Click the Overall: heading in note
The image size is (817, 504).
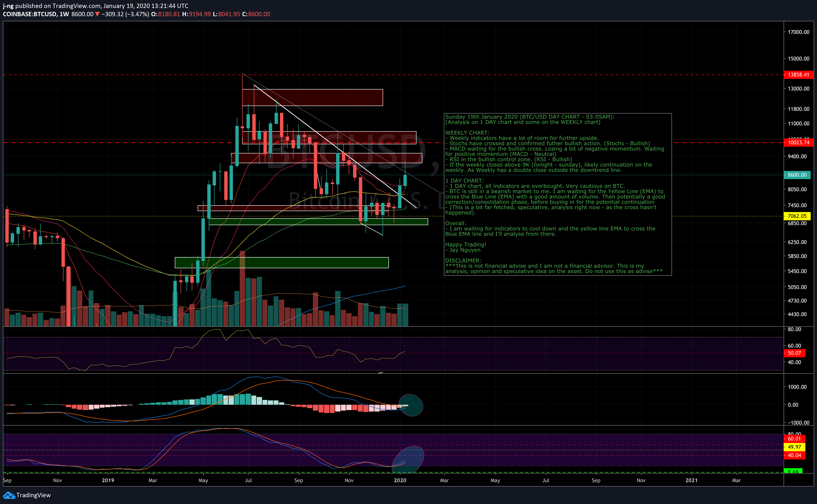[456, 223]
